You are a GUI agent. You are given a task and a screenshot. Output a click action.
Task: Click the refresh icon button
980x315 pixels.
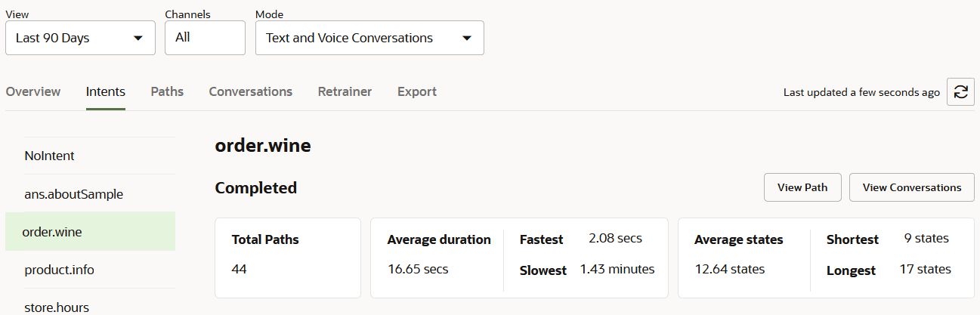click(960, 92)
